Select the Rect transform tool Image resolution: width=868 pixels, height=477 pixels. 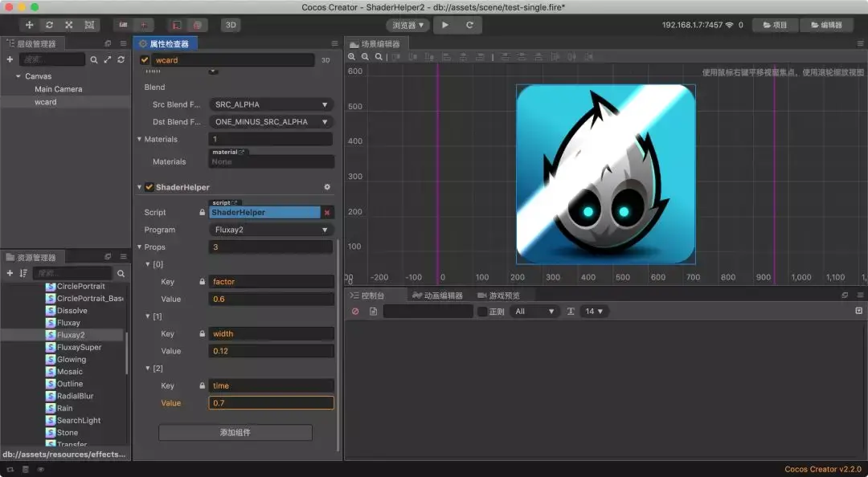click(89, 25)
